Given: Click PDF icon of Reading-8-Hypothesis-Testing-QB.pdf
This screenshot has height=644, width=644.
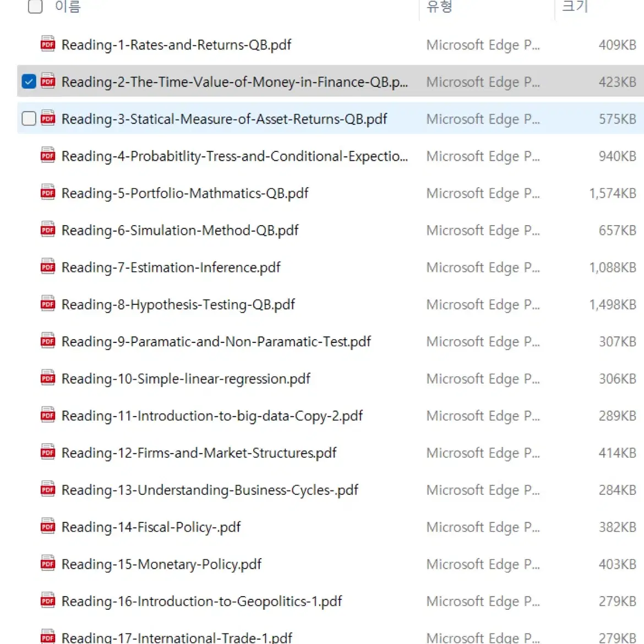Looking at the screenshot, I should 48,303.
